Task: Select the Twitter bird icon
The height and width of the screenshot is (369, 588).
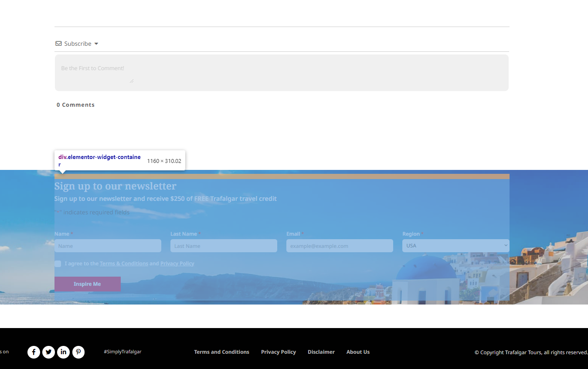Action: (x=48, y=352)
